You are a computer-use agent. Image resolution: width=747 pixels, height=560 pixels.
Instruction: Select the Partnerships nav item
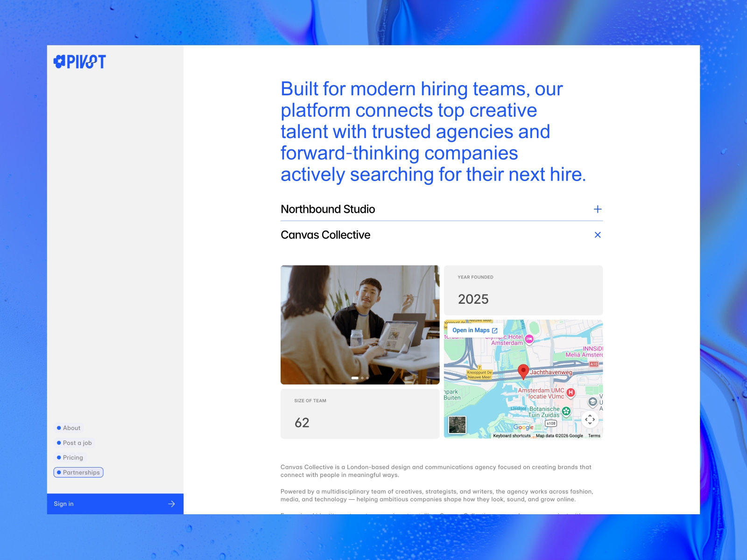click(78, 473)
